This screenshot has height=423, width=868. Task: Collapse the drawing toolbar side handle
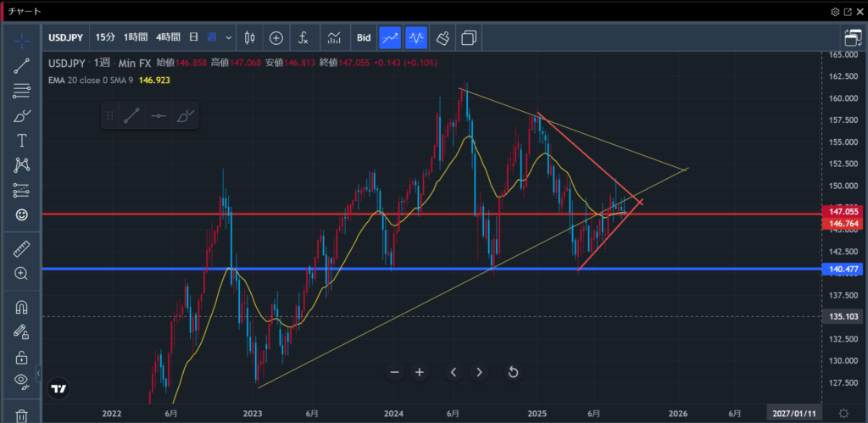39,373
